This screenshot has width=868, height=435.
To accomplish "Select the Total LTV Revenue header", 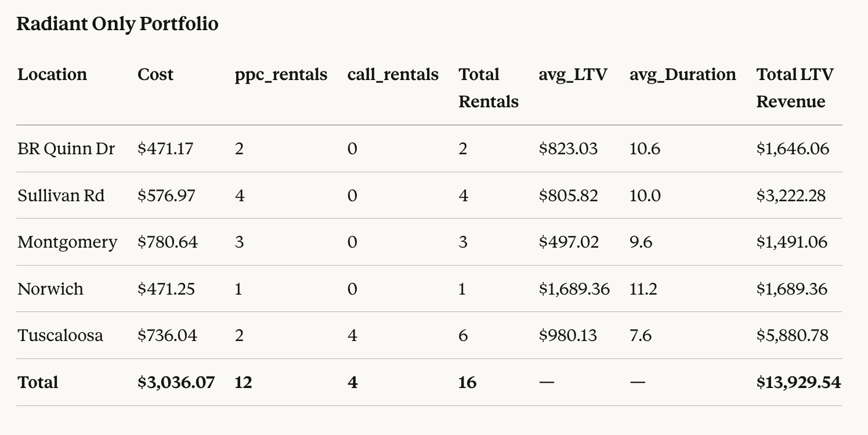I will point(794,88).
